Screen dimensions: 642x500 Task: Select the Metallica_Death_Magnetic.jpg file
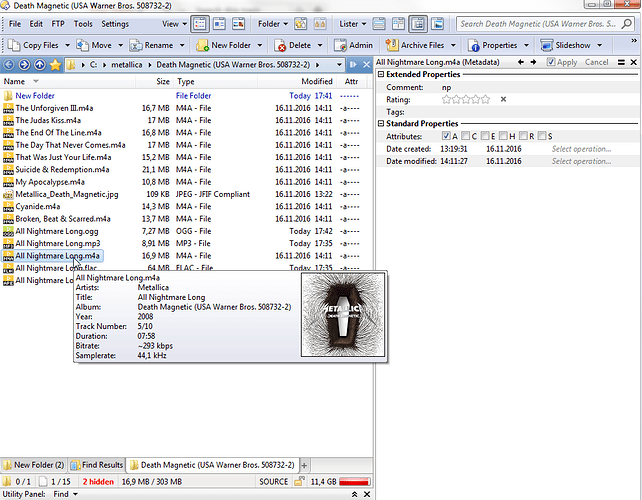coord(67,194)
